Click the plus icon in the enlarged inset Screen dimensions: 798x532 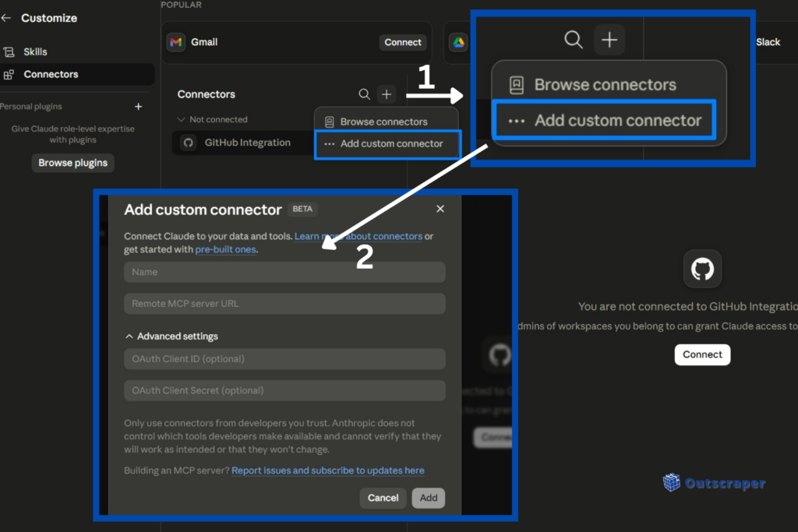(x=609, y=39)
